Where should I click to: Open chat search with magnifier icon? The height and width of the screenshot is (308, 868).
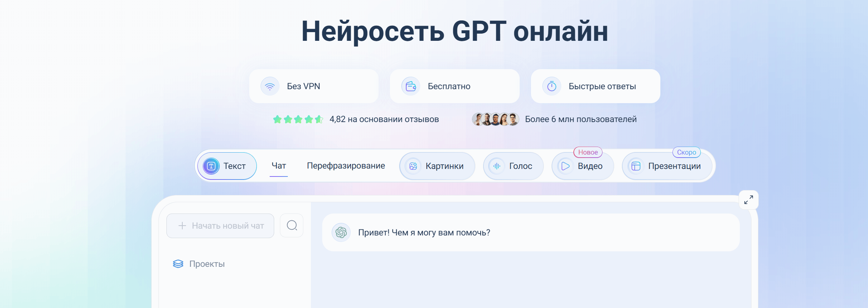292,226
